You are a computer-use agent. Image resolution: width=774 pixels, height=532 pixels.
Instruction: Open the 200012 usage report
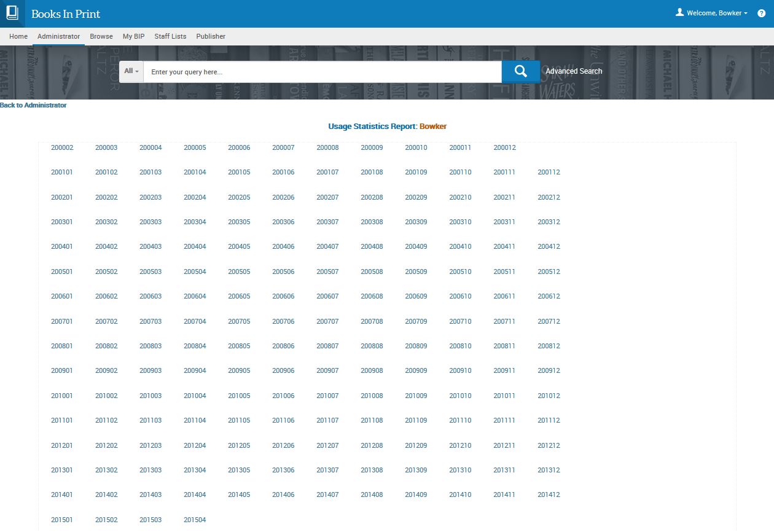click(504, 147)
